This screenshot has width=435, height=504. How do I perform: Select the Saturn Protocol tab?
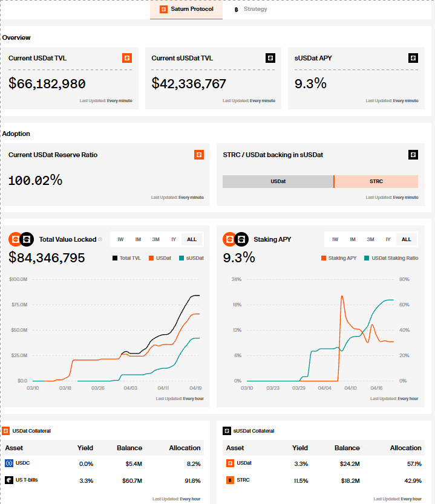pyautogui.click(x=186, y=9)
